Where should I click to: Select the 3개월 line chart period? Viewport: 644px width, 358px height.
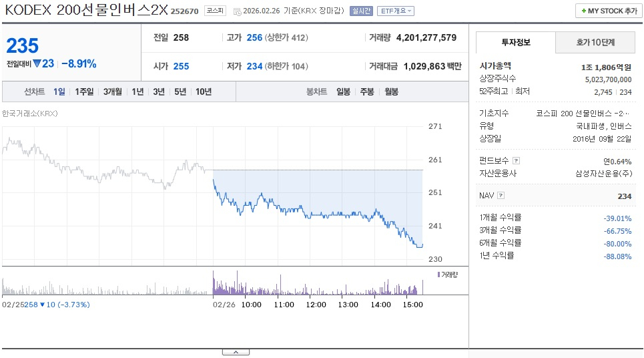[113, 92]
